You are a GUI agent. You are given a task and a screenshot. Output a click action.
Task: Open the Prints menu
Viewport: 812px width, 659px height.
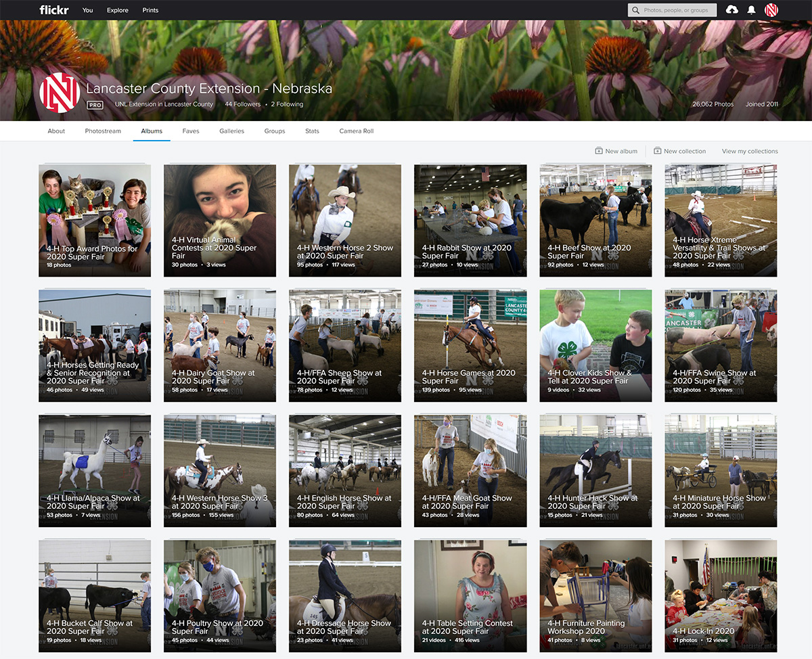pos(150,10)
